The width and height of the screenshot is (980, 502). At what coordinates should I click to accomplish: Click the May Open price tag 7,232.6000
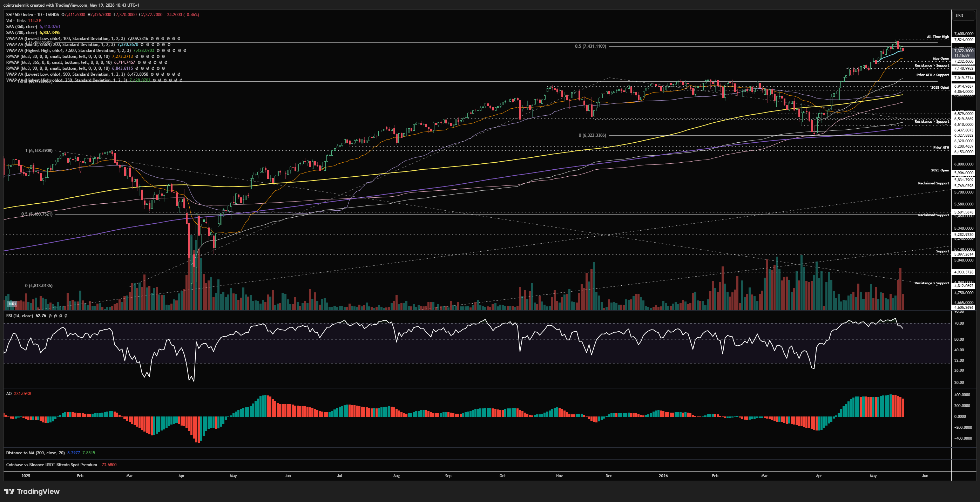[964, 61]
